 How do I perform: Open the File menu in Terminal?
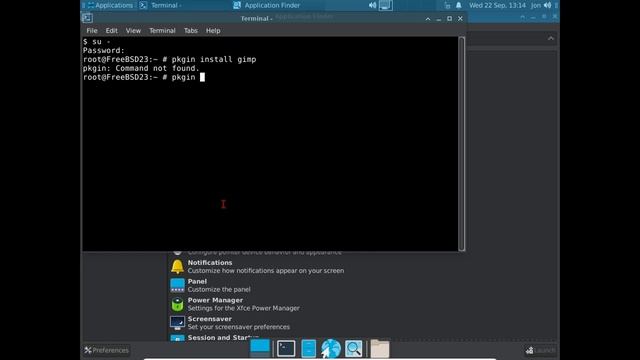92,31
